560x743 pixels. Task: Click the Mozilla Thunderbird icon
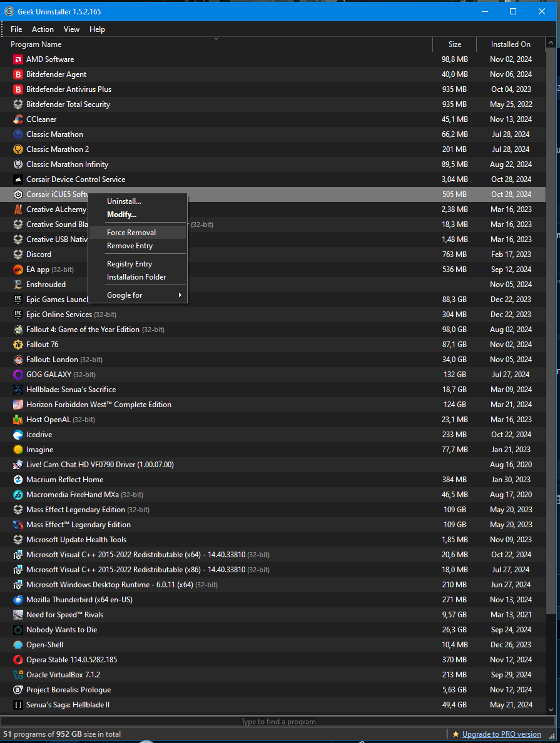coord(18,600)
